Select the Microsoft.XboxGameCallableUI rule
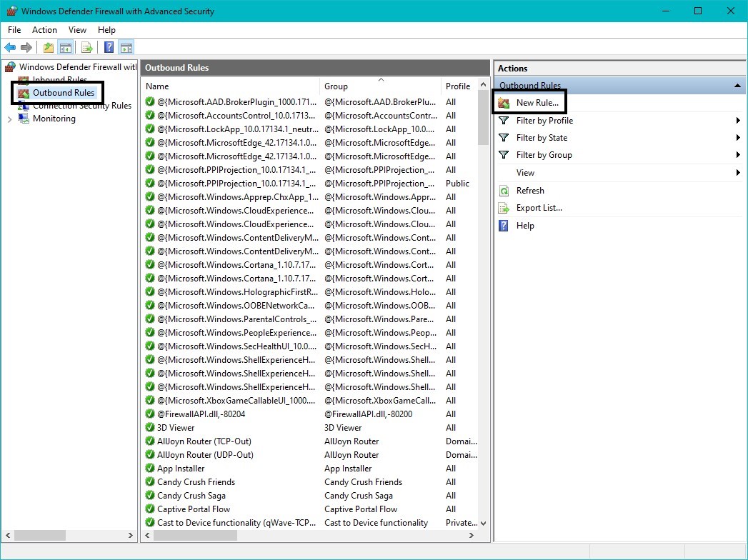748x560 pixels. (x=310, y=400)
